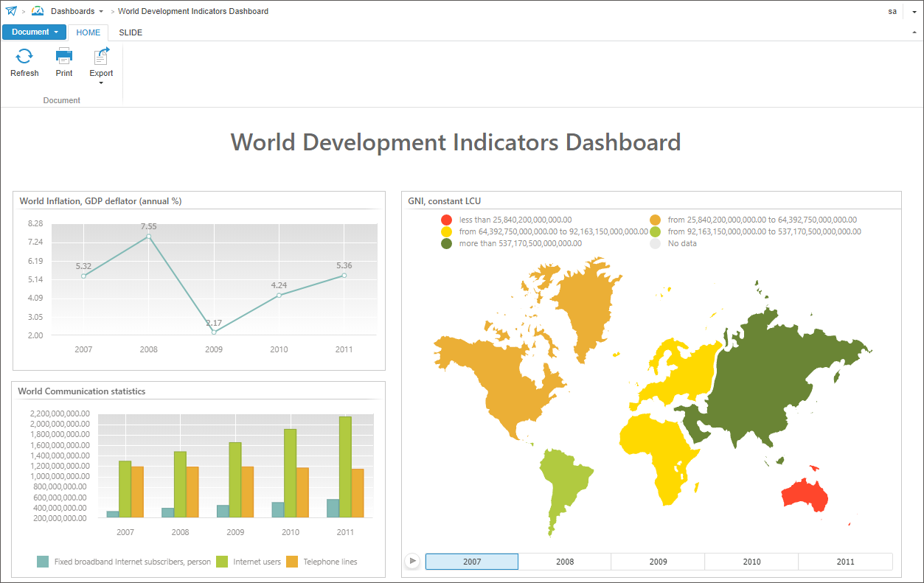Switch to the SLIDE tab

click(x=131, y=32)
